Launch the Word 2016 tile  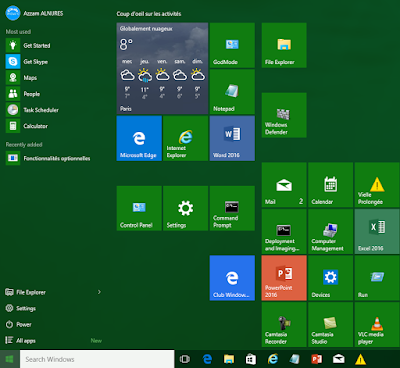point(232,138)
